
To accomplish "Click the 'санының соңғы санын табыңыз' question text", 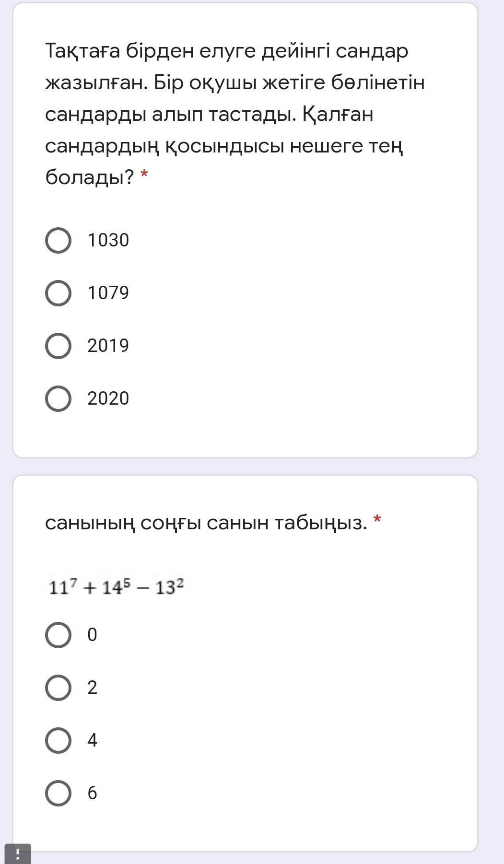I will 206,523.
